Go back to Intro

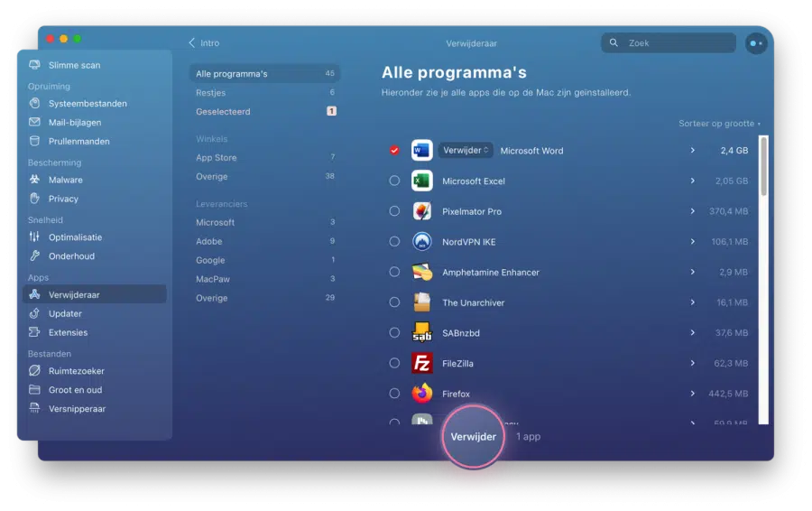pyautogui.click(x=204, y=43)
